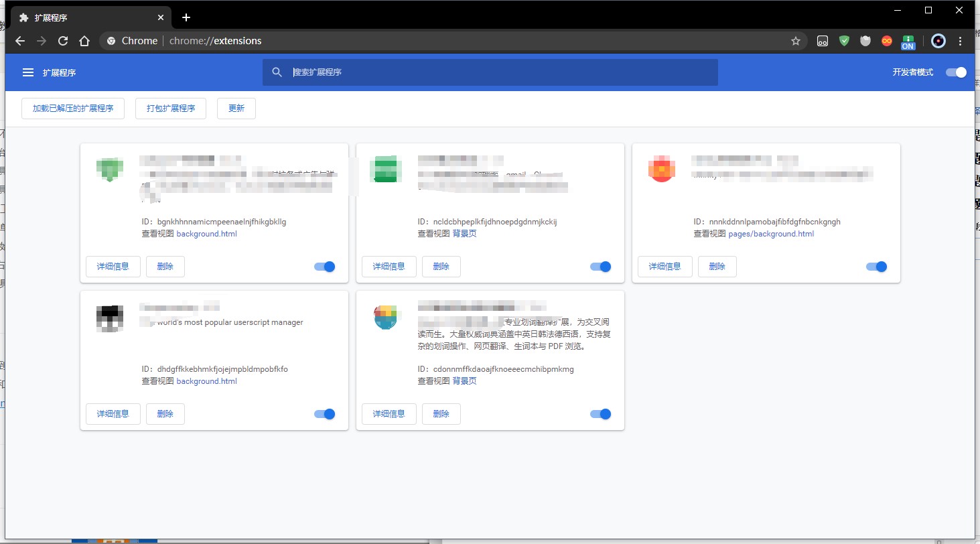The width and height of the screenshot is (980, 544).
Task: Click the black icon in the userscript manager card
Action: click(109, 318)
